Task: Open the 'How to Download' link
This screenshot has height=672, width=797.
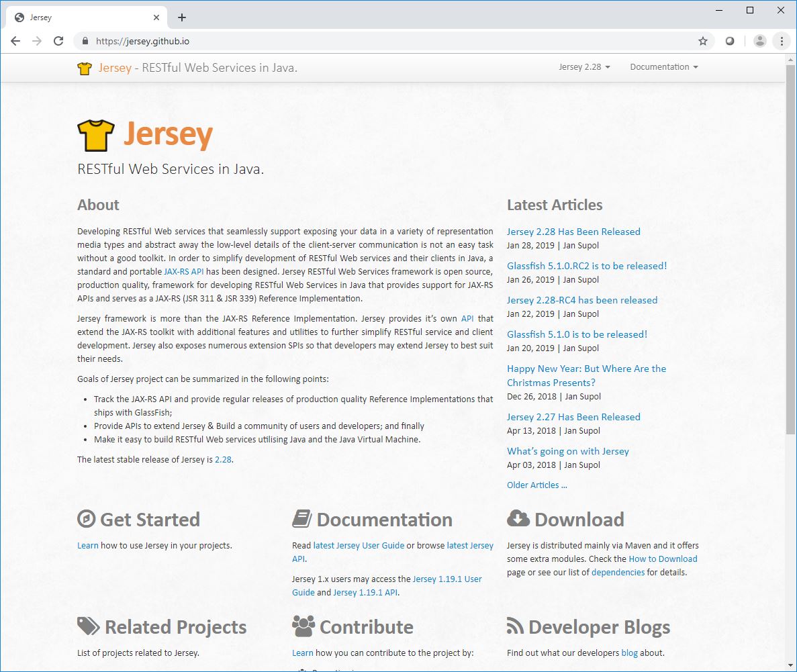Action: tap(663, 559)
